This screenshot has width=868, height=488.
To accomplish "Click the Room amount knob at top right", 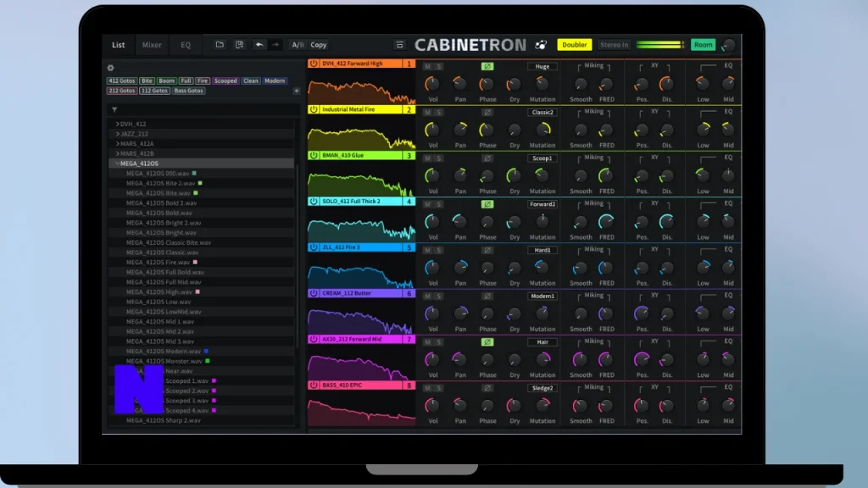I will (x=728, y=46).
